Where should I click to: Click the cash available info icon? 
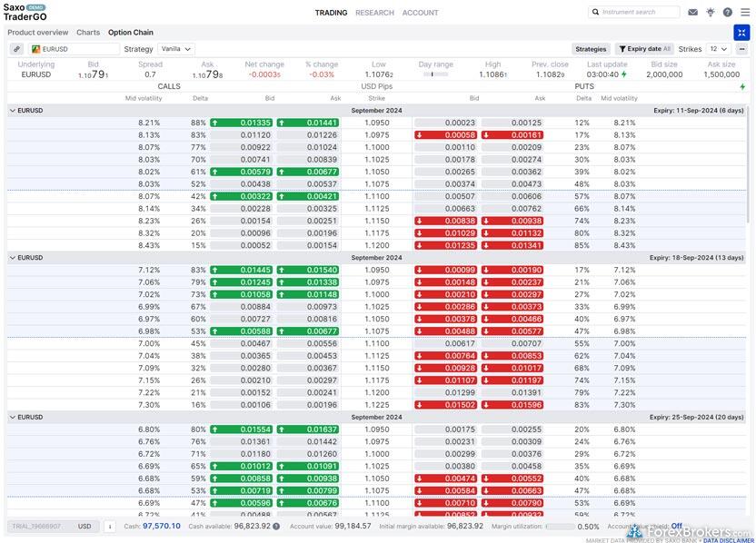[x=276, y=526]
